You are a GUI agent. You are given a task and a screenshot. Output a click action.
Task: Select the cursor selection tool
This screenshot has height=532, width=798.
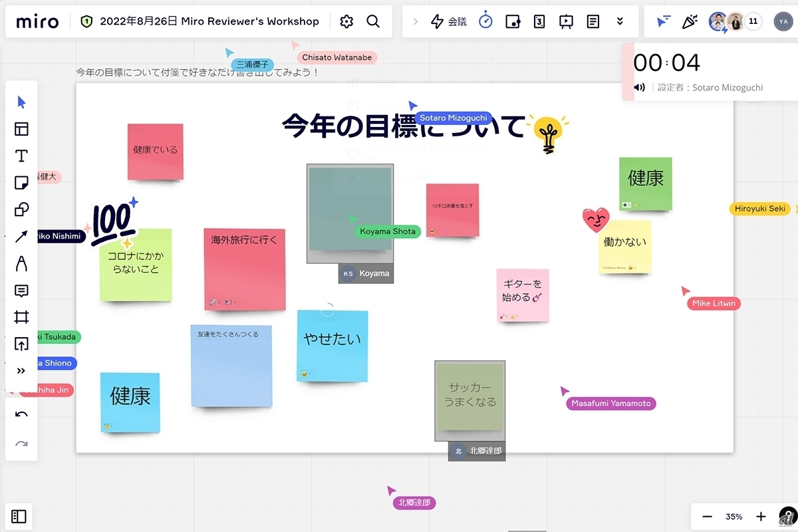(21, 102)
